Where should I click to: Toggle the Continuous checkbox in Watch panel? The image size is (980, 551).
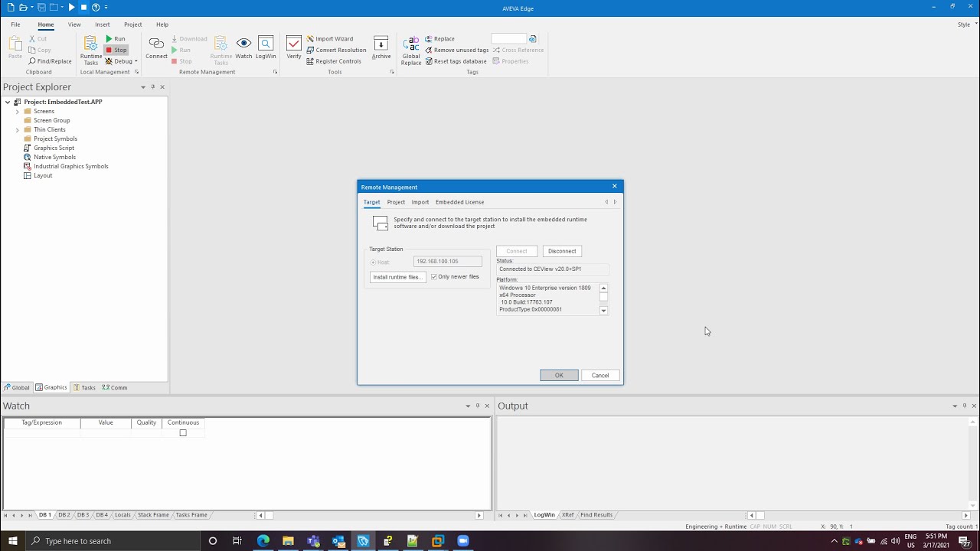click(183, 433)
